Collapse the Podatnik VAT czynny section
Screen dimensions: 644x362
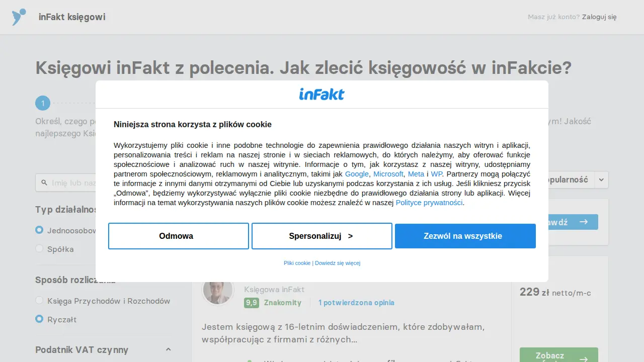pyautogui.click(x=168, y=349)
